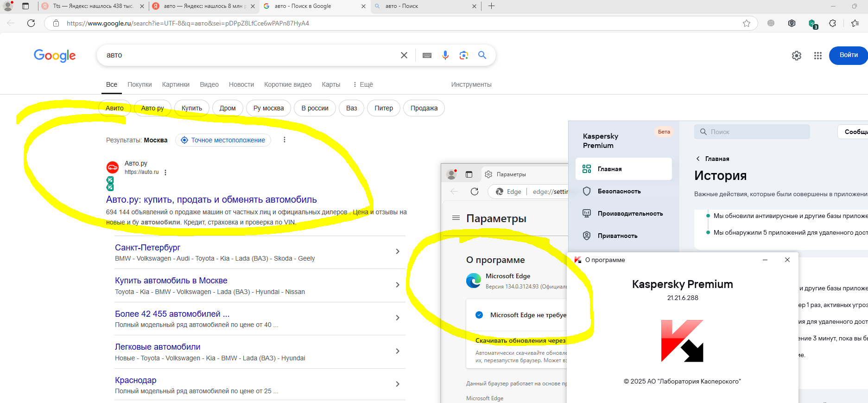Add page to favorites star icon
This screenshot has width=868, height=403.
click(x=747, y=23)
